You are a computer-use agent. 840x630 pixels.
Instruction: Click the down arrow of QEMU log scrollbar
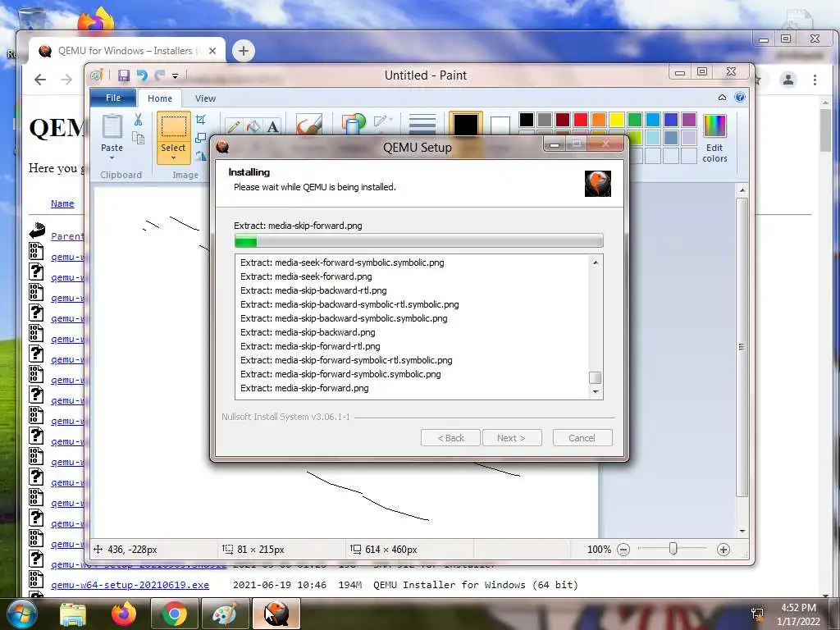pyautogui.click(x=596, y=392)
